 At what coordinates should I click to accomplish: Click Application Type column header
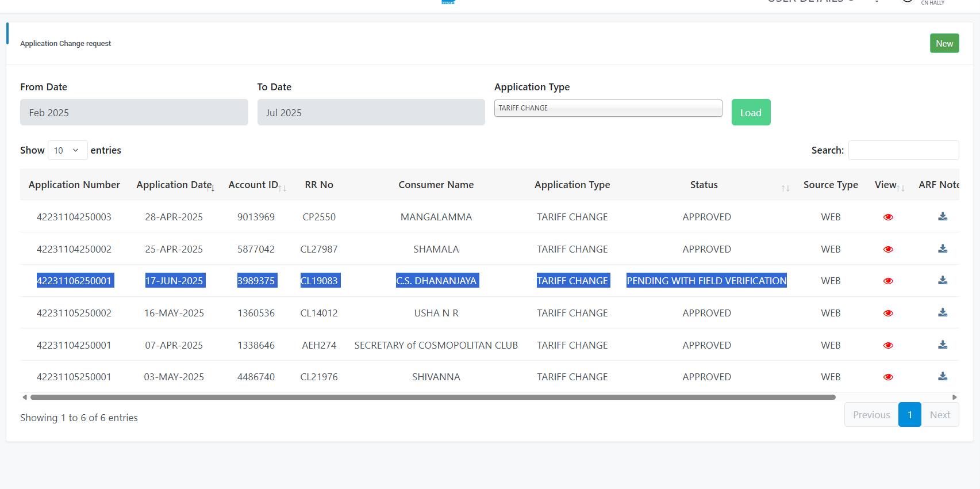[572, 185]
